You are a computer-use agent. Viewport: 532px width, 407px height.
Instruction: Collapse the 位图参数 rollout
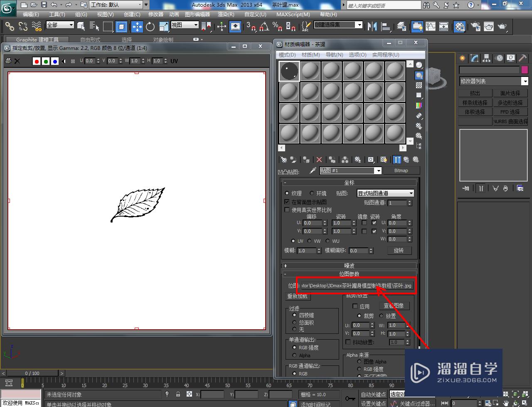[x=349, y=274]
